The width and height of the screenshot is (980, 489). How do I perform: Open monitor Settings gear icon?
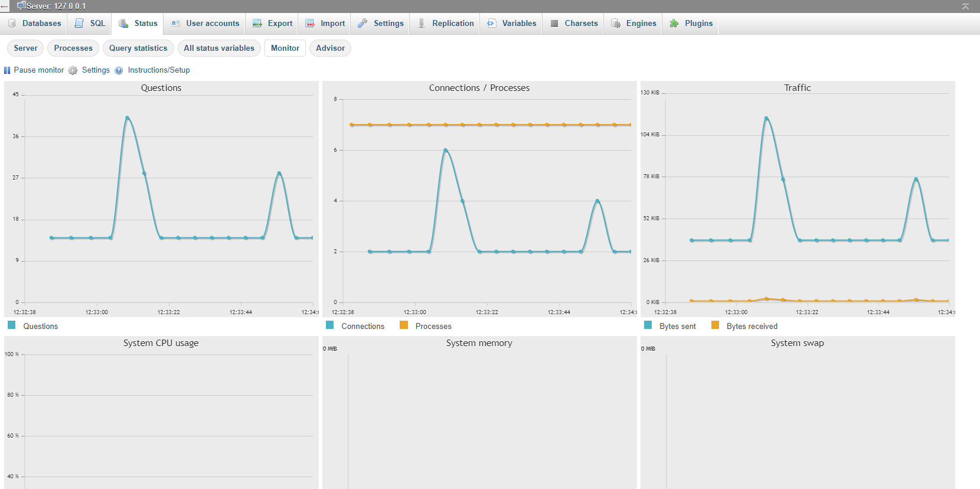[73, 70]
